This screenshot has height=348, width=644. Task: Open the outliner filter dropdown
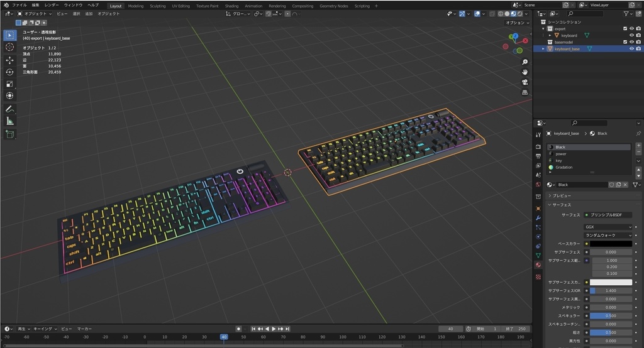(x=628, y=14)
